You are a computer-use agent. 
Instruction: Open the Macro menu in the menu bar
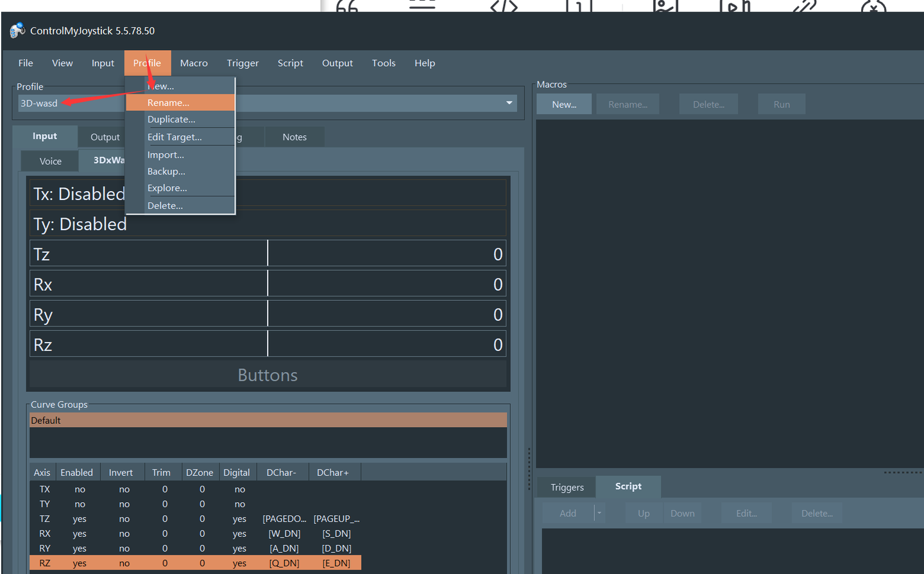coord(194,63)
